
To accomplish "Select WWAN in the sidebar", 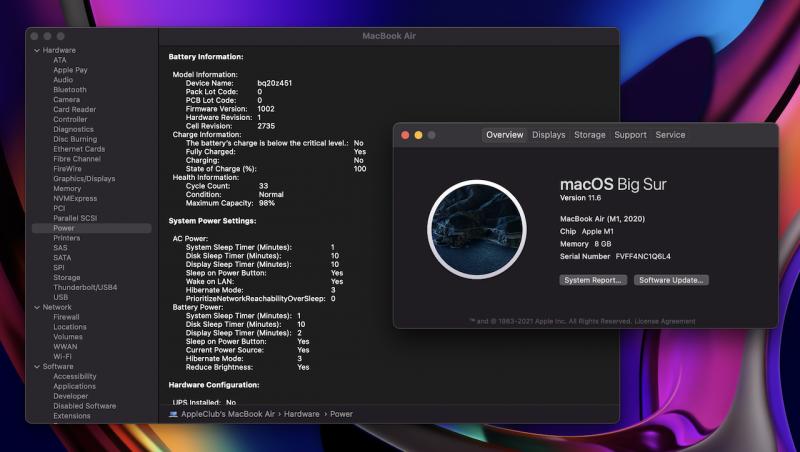I will click(x=65, y=346).
